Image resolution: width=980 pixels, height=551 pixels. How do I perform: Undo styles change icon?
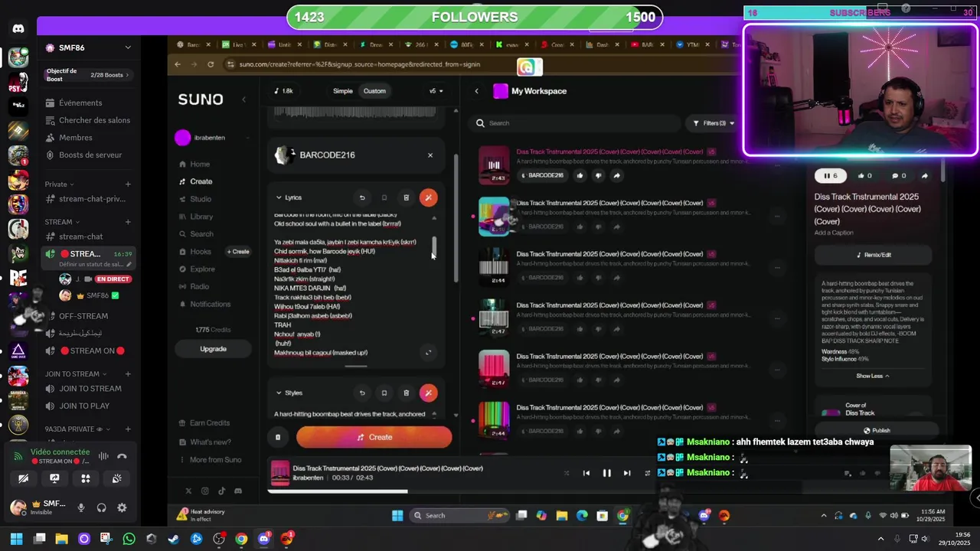[x=362, y=393]
